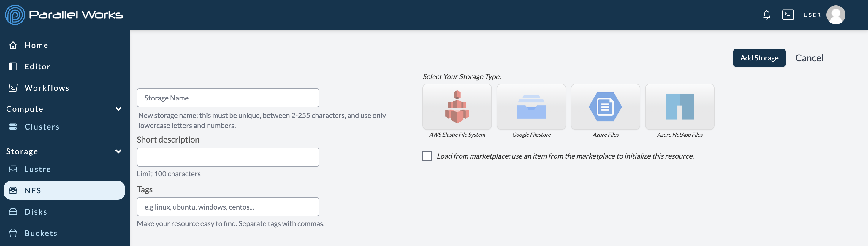
Task: Click the Home house icon
Action: point(13,45)
